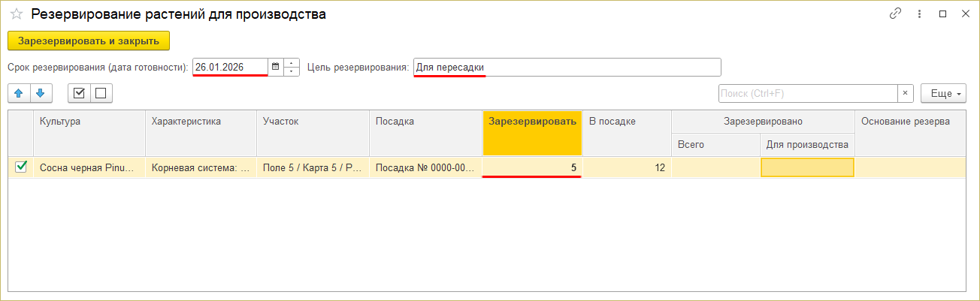Select cell Посадка № 0000-00...
This screenshot has height=301, width=980.
coord(425,167)
